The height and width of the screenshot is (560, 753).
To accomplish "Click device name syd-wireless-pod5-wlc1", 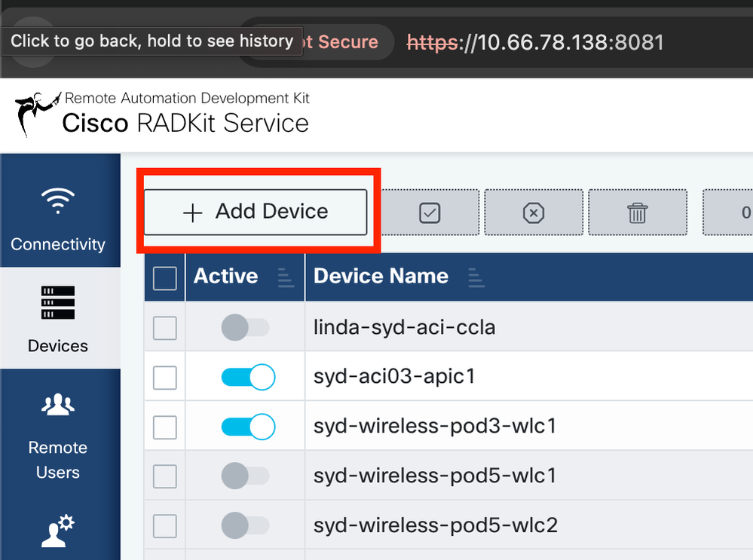I will pyautogui.click(x=435, y=476).
